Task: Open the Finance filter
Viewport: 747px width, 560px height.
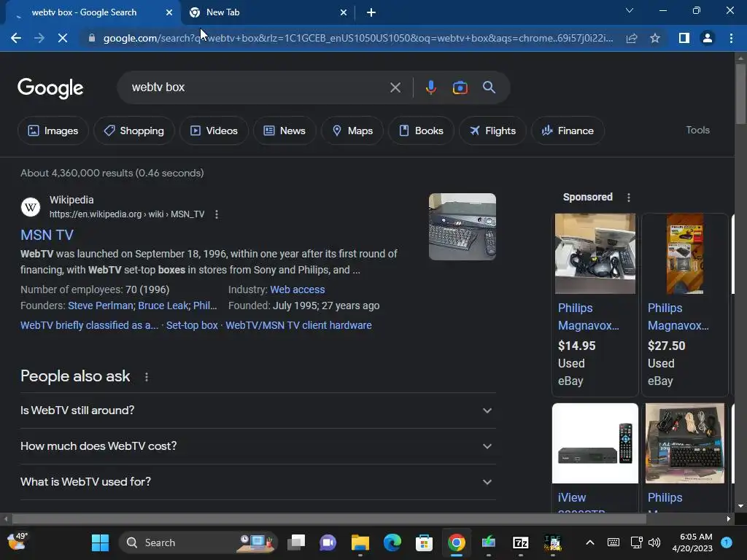Action: click(568, 131)
